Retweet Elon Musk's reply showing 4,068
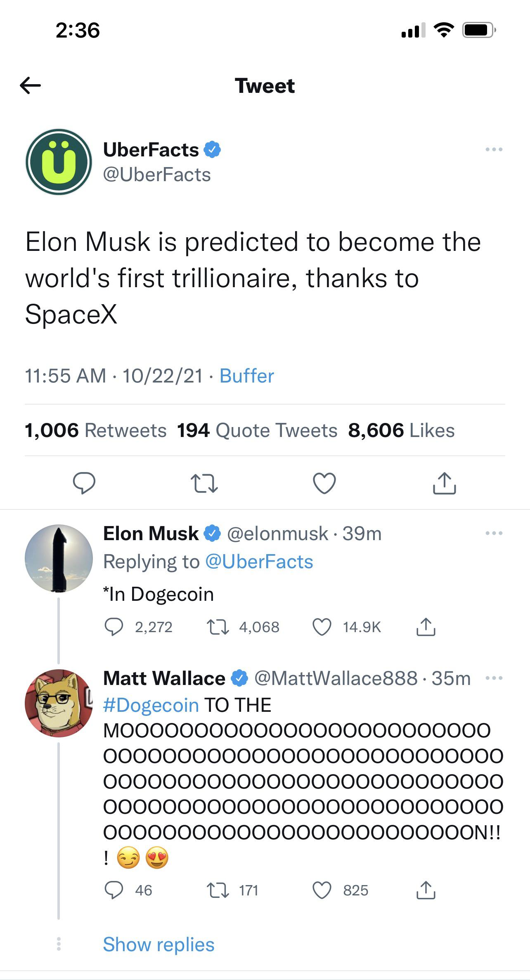 [x=218, y=627]
